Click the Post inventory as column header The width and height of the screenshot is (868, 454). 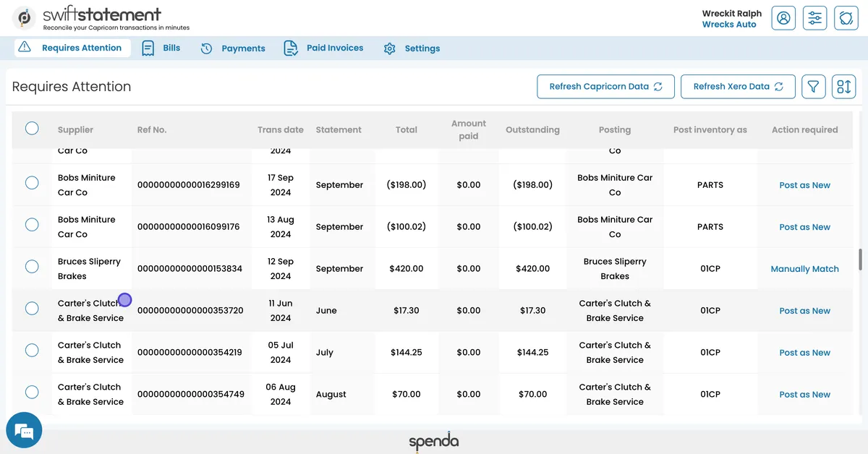coord(710,130)
